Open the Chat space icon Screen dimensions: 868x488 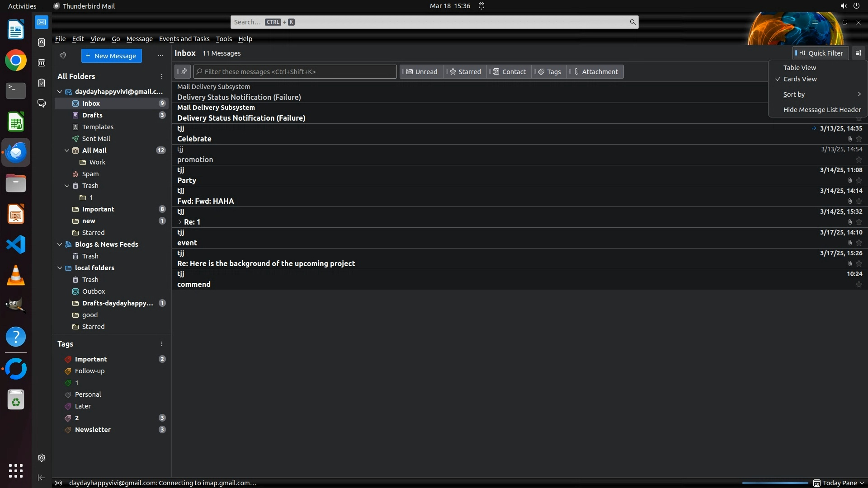coord(42,103)
